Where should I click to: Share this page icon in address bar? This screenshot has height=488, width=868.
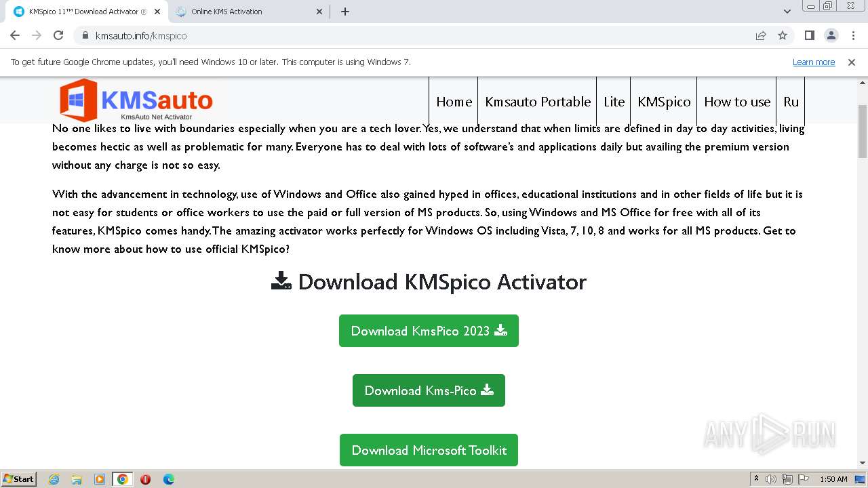pos(761,35)
